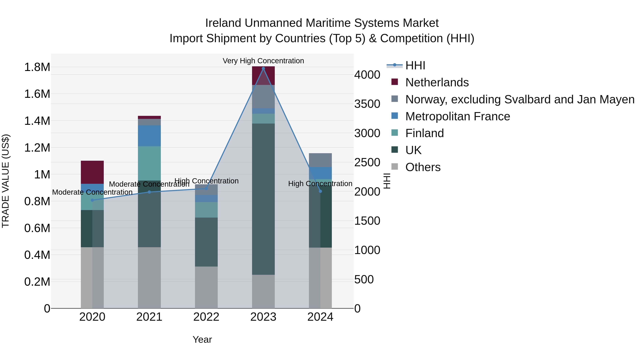Click the 2023 UK bar segment

click(x=263, y=199)
